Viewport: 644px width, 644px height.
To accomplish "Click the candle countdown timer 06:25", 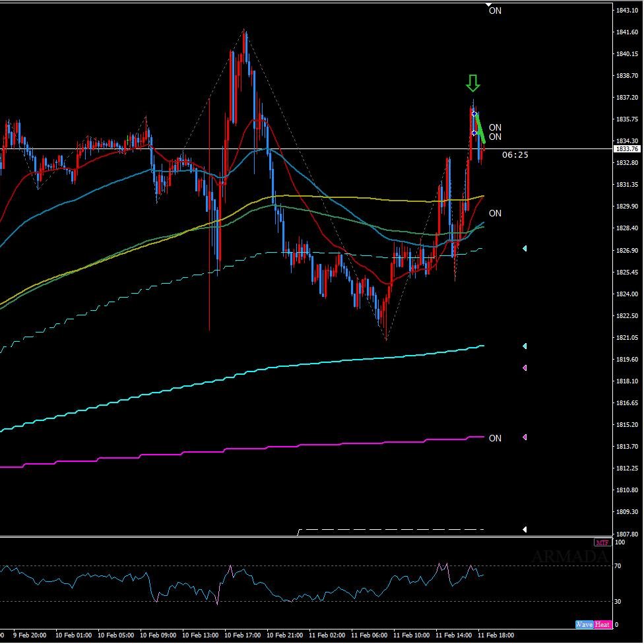I will (515, 155).
